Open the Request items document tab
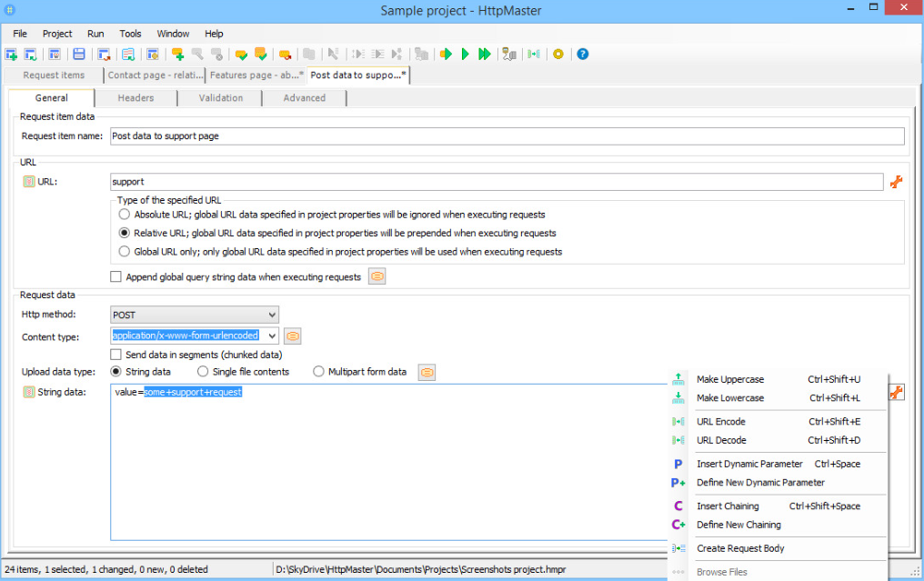Image resolution: width=924 pixels, height=581 pixels. [x=54, y=75]
